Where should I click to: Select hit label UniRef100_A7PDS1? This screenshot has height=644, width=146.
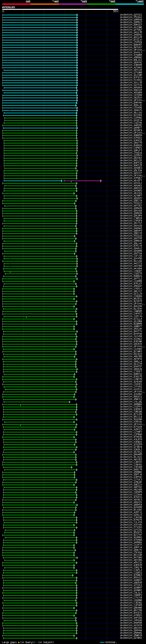[131, 138]
